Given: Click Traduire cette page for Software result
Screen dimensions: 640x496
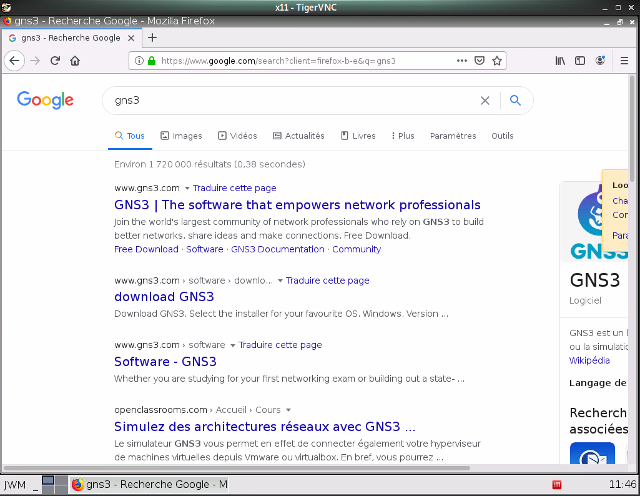Looking at the screenshot, I should 280,345.
